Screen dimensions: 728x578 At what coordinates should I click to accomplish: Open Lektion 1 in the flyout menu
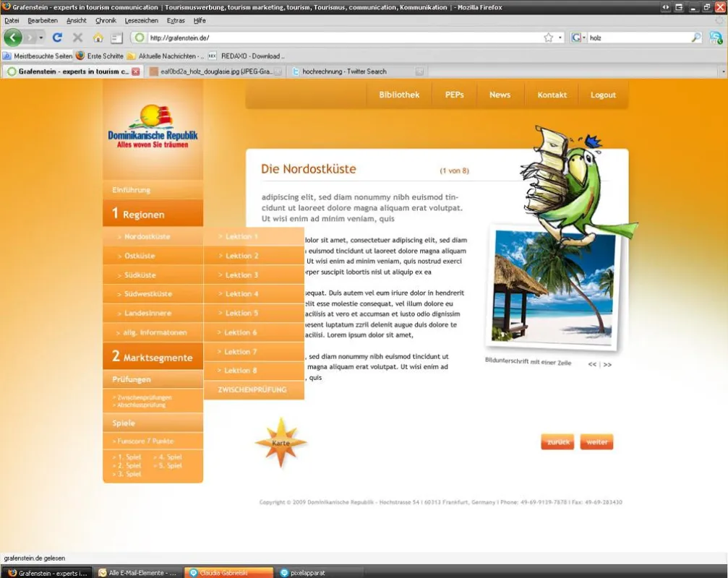coord(254,236)
